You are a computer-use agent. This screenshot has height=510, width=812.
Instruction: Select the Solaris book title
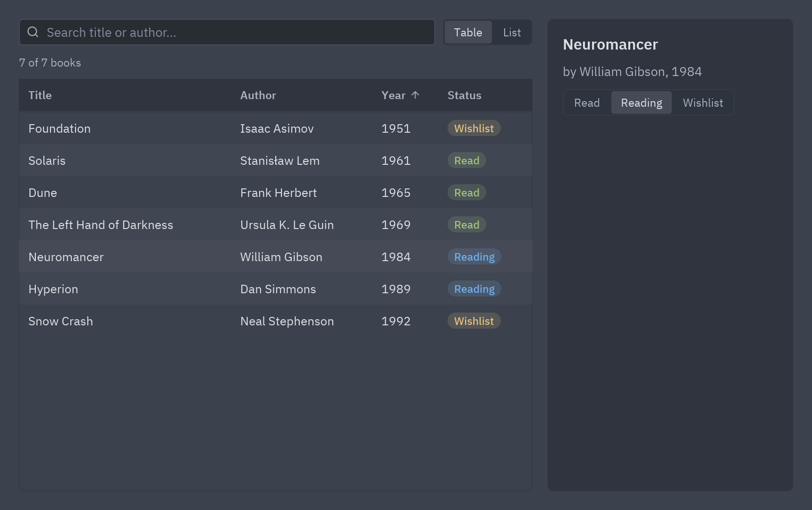point(47,161)
